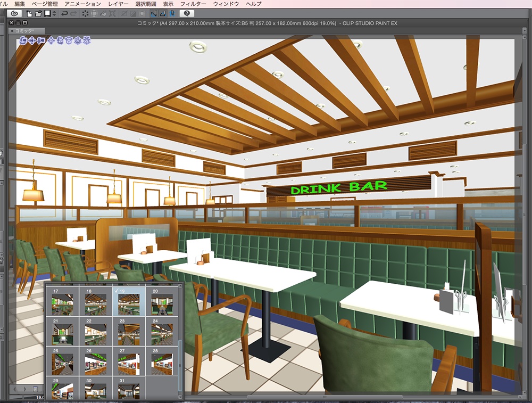Select camera preset thumbnail 31

[x=129, y=388]
